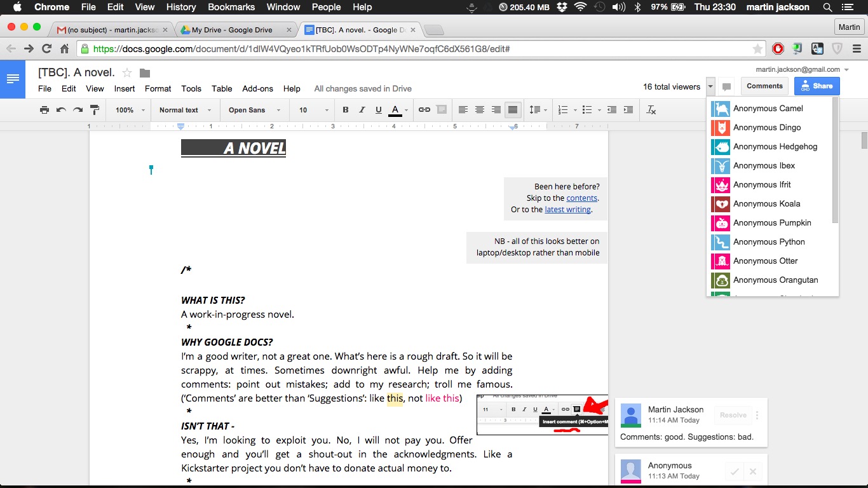
Task: Insert a link with the chain icon
Action: 424,110
